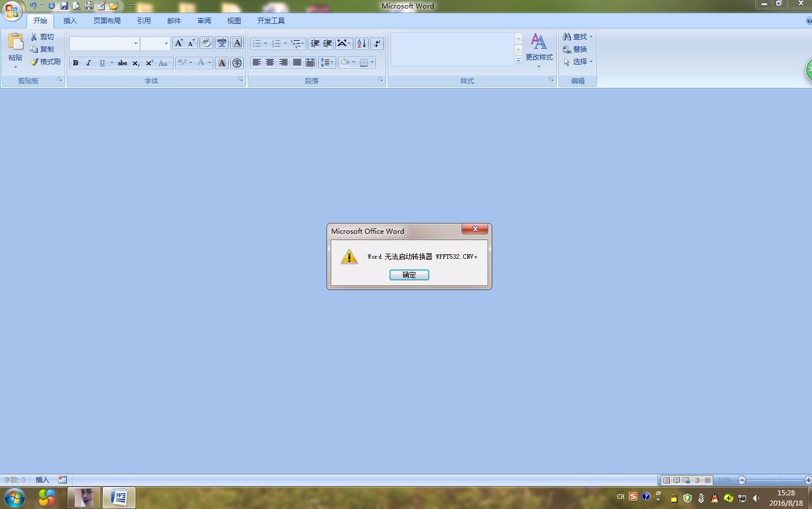
Task: Click the text highlight color button
Action: click(x=181, y=62)
